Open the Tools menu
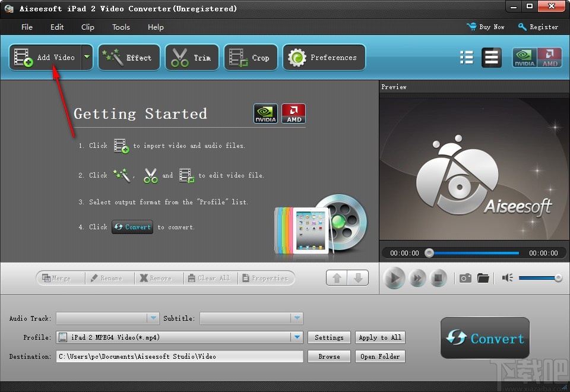 tap(121, 27)
